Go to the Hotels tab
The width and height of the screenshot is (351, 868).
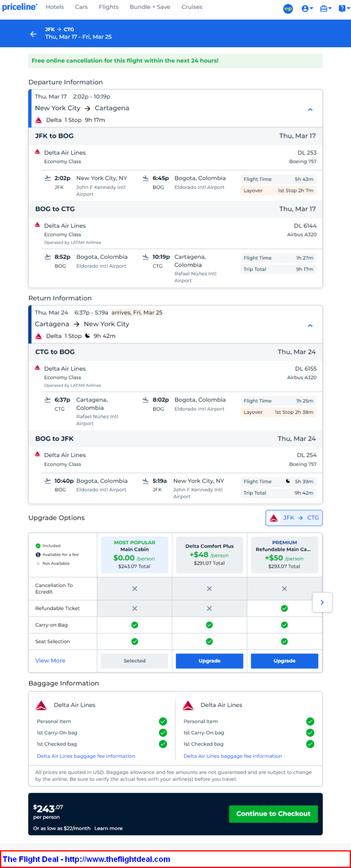tap(54, 7)
